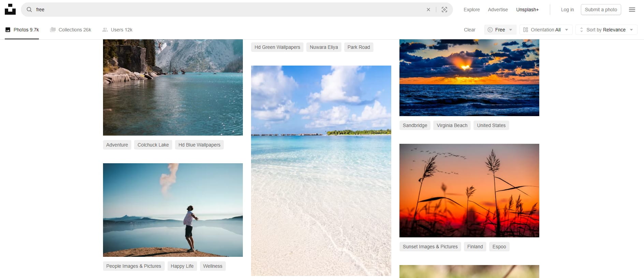Open visual search camera icon

444,10
